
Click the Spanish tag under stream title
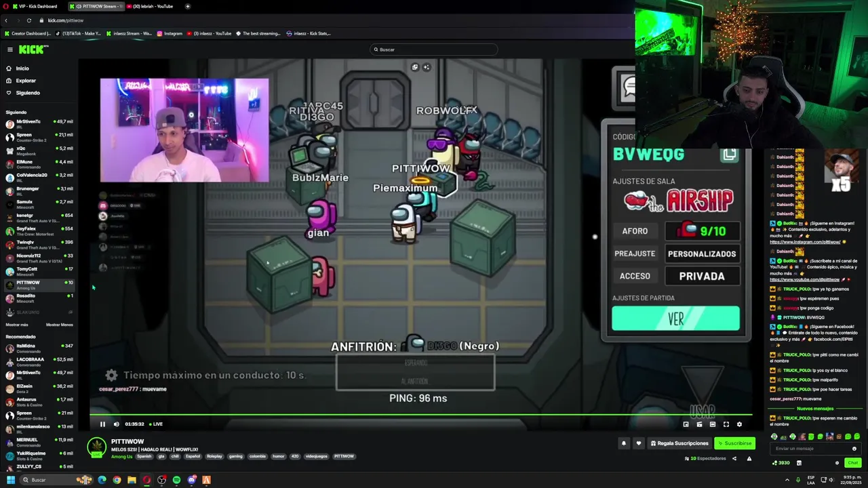[x=144, y=456]
